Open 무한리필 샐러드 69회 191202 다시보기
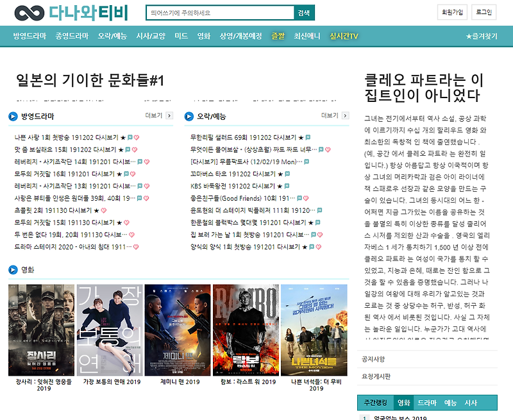 click(x=244, y=137)
